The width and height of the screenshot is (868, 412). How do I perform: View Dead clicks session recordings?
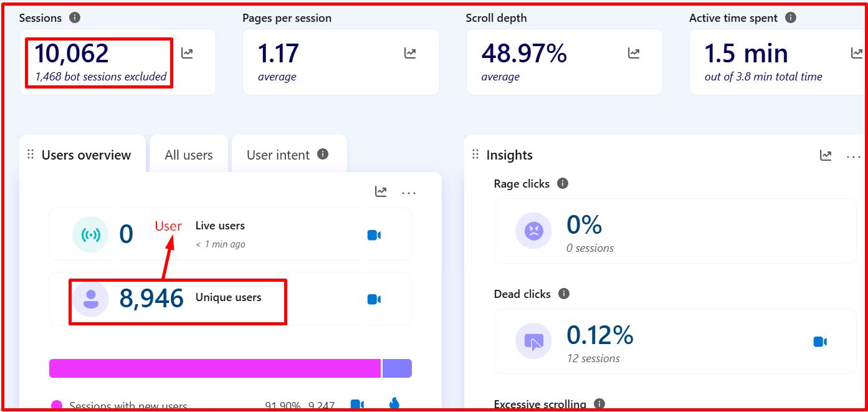pyautogui.click(x=820, y=342)
